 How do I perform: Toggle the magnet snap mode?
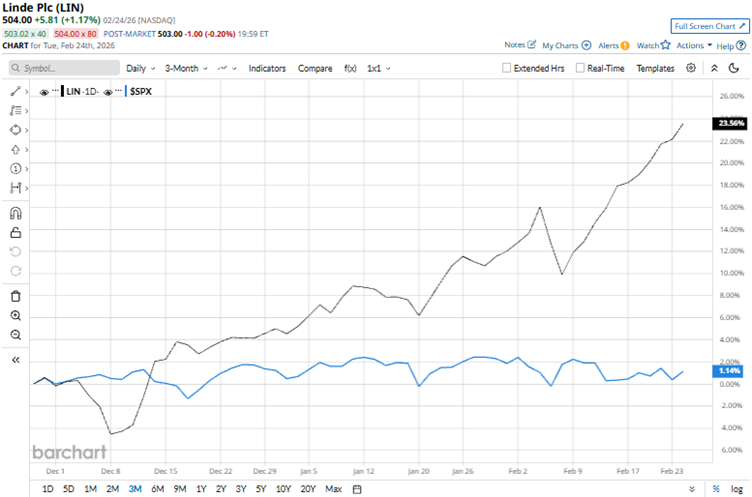coord(15,213)
